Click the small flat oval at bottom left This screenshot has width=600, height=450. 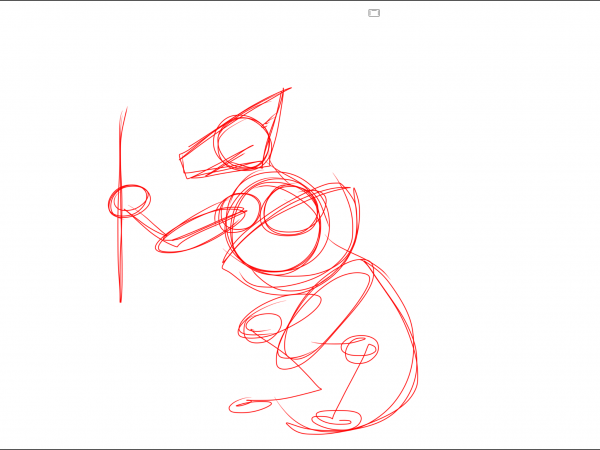point(249,405)
